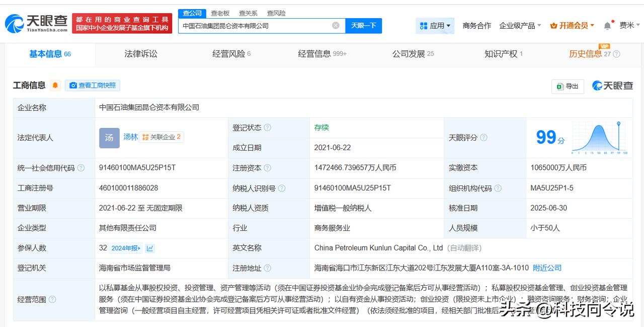Select the 查关系 search tab
The height and width of the screenshot is (327, 644).
248,13
